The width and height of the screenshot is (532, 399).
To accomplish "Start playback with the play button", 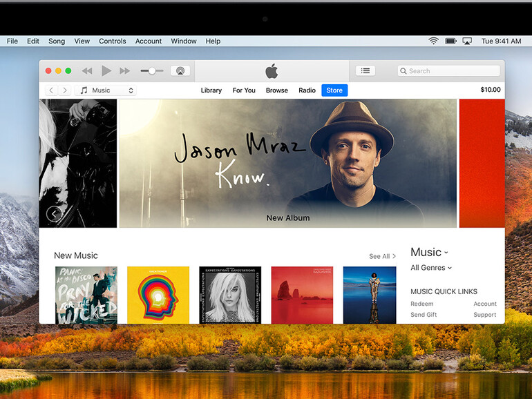I will tap(106, 71).
